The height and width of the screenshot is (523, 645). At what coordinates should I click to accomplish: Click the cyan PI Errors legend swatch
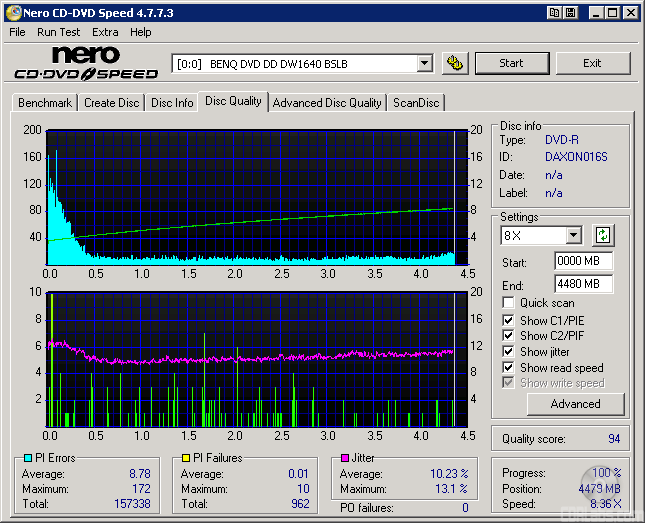click(28, 459)
